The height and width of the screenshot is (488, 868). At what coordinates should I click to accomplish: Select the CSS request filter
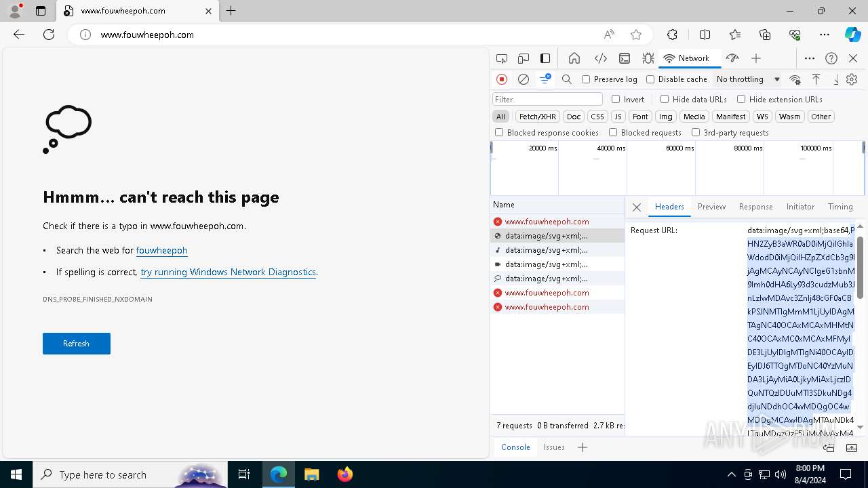(597, 117)
